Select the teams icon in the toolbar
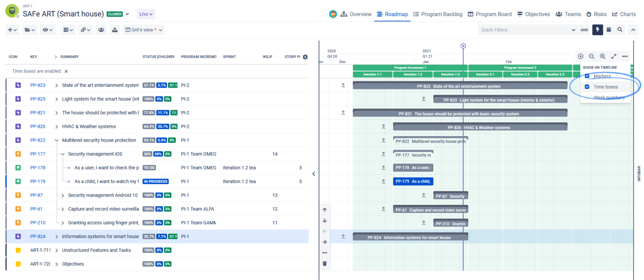 tap(101, 29)
